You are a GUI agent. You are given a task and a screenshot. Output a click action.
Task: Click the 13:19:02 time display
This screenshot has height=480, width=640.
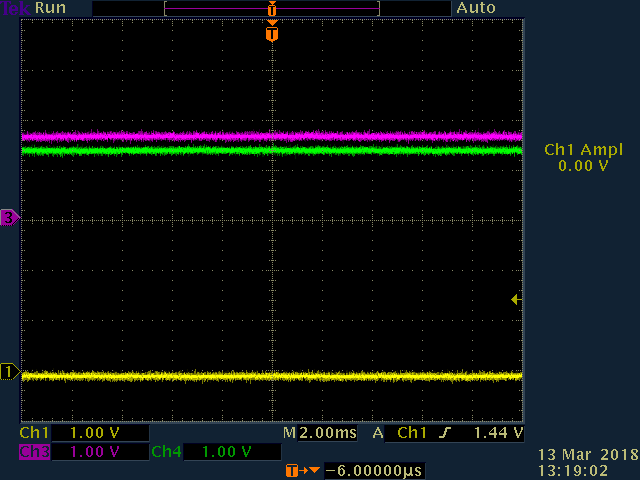[x=573, y=471]
